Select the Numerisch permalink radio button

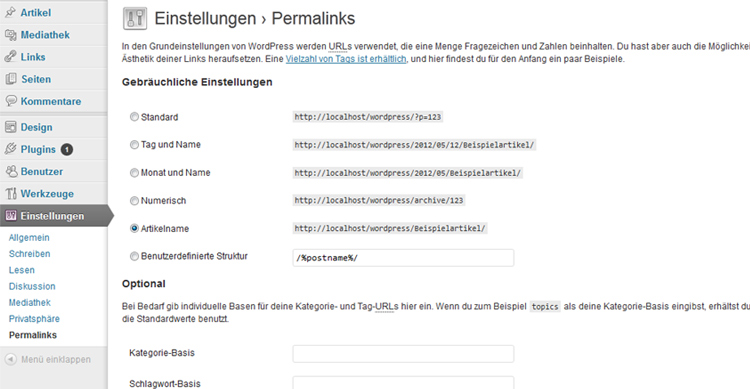point(134,200)
